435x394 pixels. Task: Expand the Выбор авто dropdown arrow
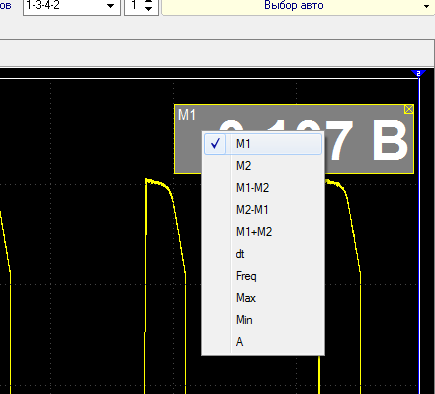(x=426, y=6)
